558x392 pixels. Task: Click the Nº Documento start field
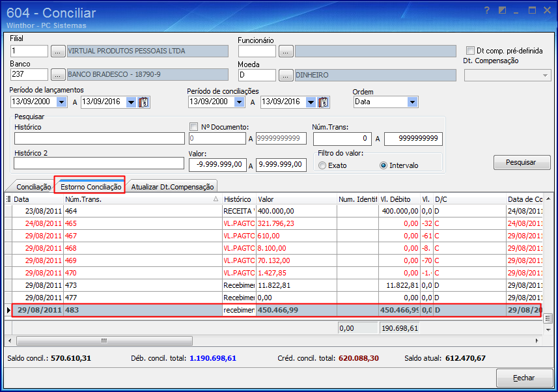coord(217,139)
